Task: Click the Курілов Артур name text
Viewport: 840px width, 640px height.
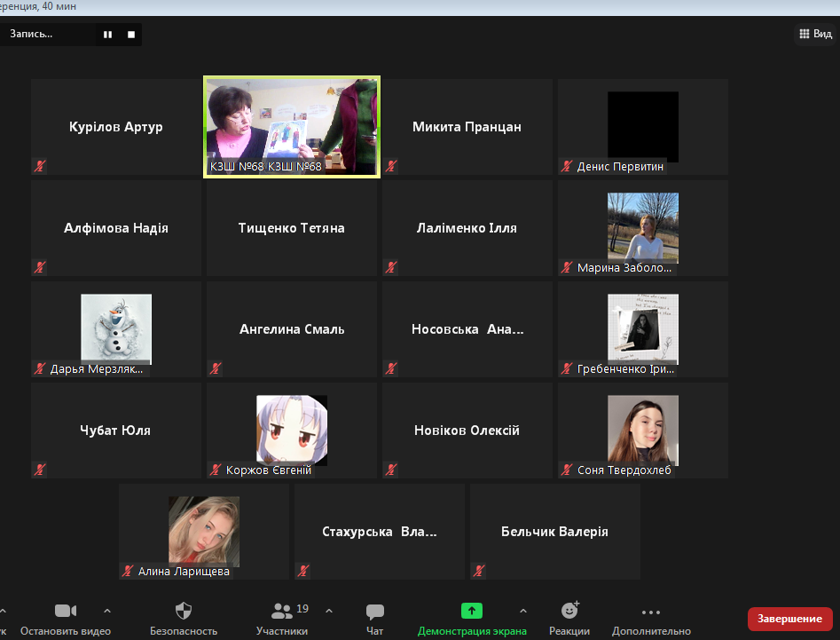Action: (115, 127)
